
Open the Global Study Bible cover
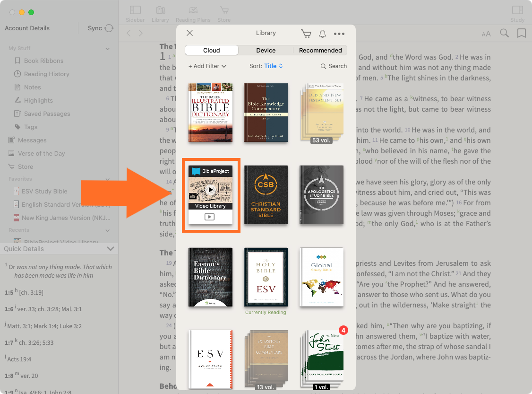(322, 277)
